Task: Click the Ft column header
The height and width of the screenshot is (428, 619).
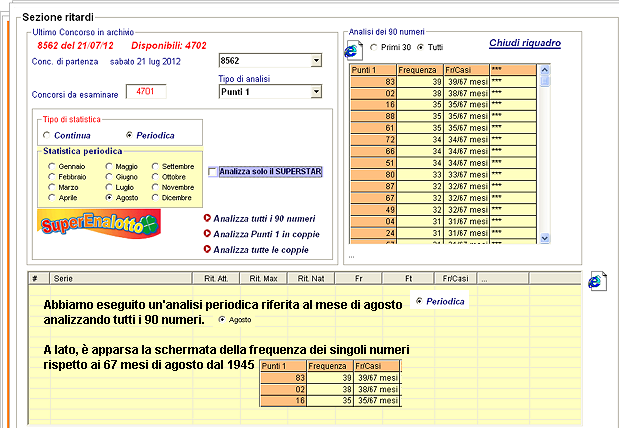Action: point(408,278)
